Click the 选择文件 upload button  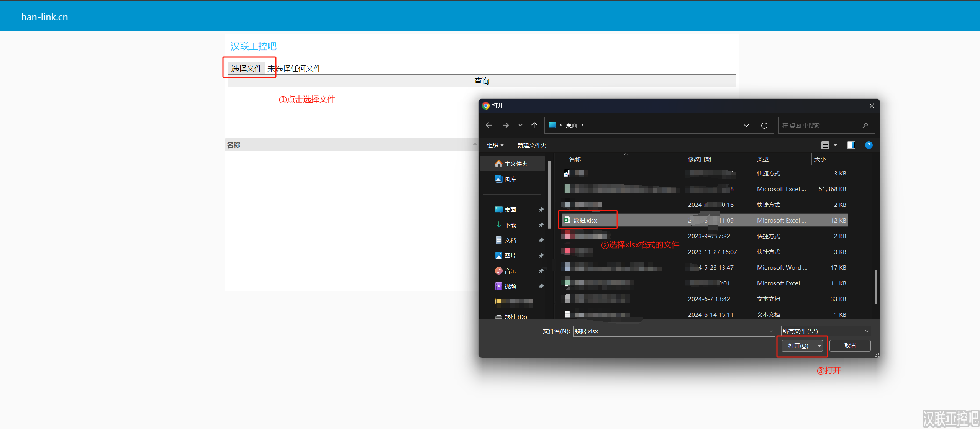pyautogui.click(x=246, y=68)
